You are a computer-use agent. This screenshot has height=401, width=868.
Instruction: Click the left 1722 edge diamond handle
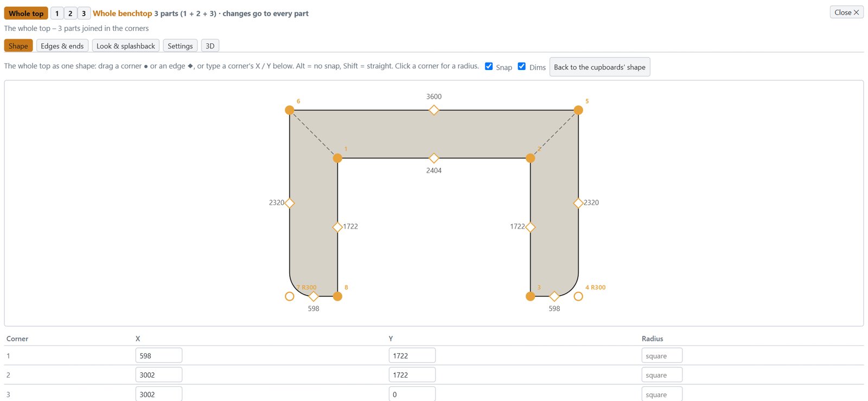click(x=337, y=227)
